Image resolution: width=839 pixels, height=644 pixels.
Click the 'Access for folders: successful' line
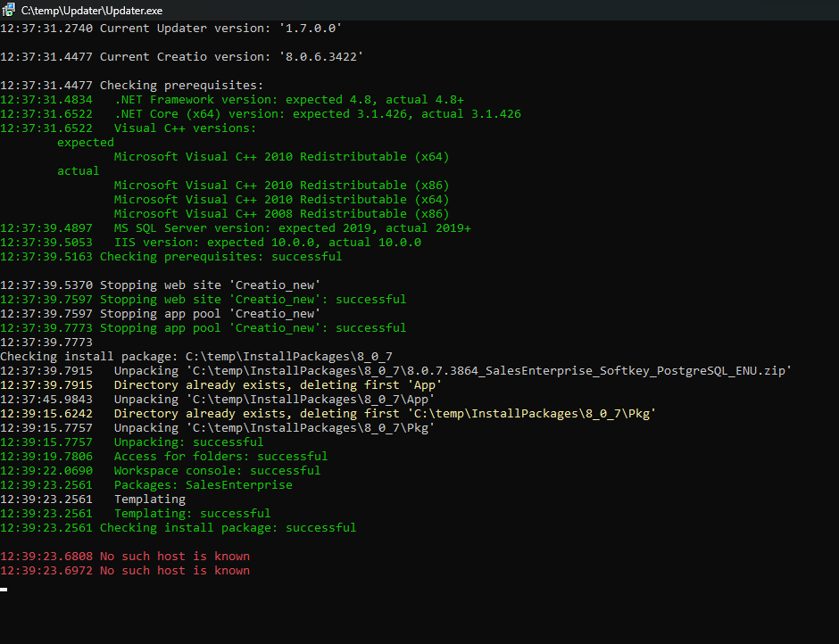pos(163,457)
